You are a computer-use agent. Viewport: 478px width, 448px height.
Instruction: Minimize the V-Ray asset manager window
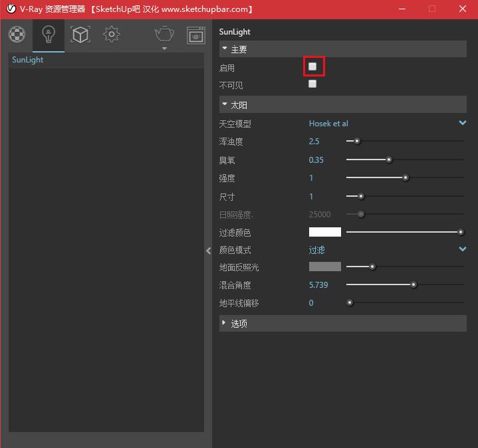point(402,9)
